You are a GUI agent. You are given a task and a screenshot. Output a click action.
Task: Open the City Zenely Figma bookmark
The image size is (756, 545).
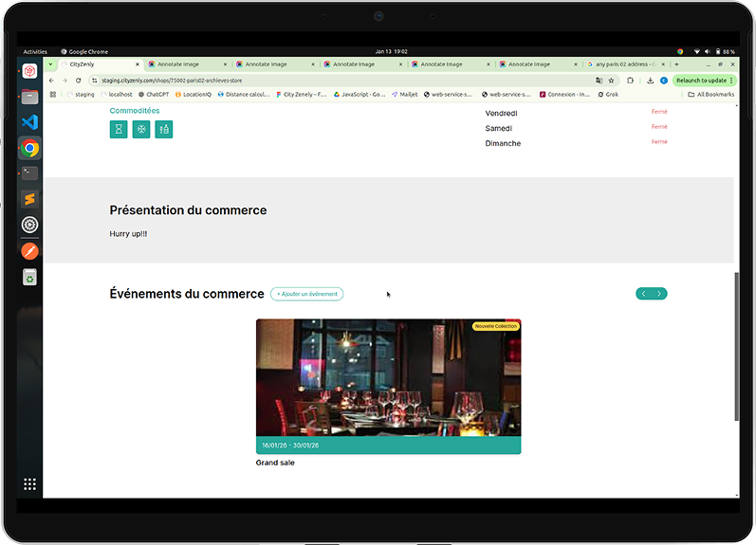tap(302, 95)
